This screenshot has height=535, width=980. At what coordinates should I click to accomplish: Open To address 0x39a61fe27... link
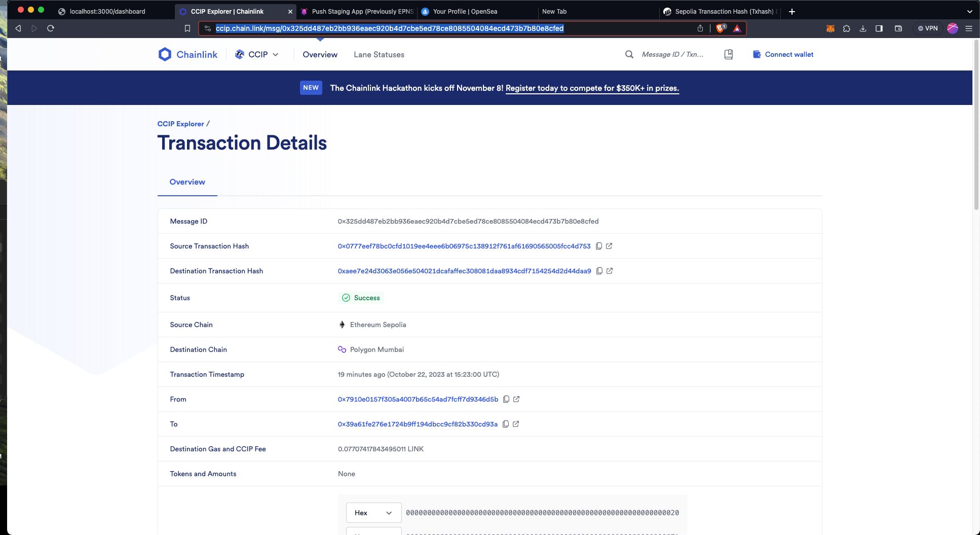tap(418, 424)
